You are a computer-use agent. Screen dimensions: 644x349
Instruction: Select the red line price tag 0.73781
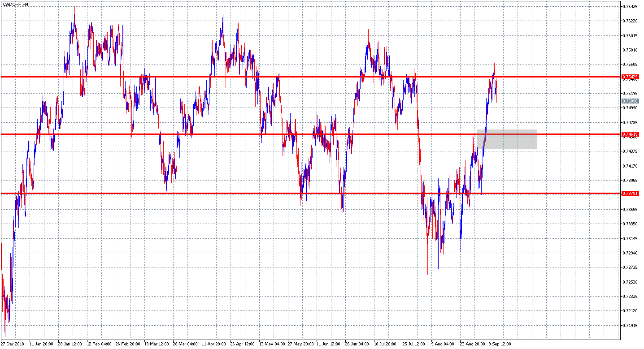(630, 193)
